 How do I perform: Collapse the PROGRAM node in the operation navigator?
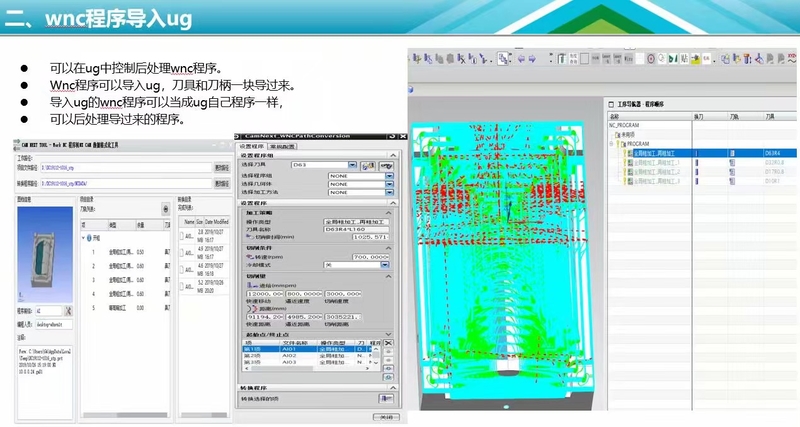click(x=611, y=144)
